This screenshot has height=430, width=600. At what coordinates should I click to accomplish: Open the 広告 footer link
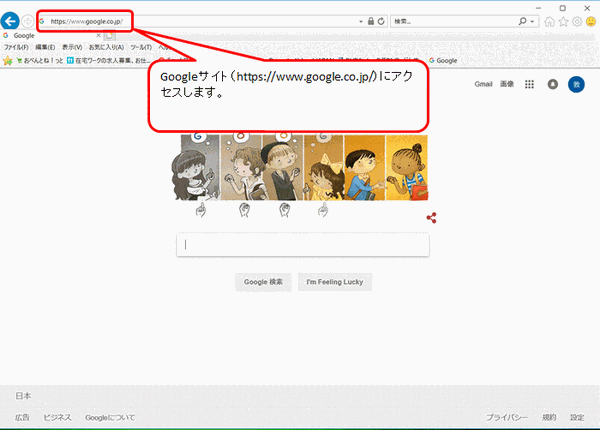point(22,417)
